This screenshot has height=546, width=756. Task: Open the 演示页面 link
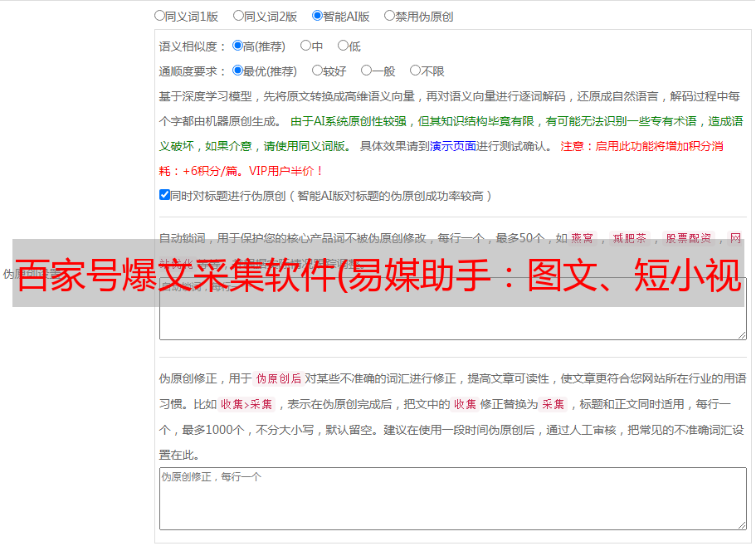pos(452,146)
